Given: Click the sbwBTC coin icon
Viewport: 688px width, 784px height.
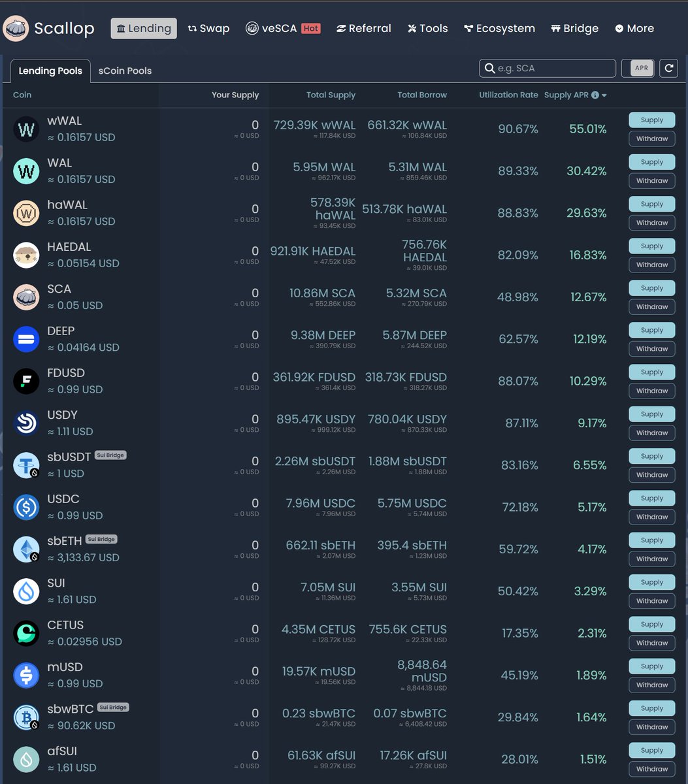Looking at the screenshot, I should tap(26, 717).
